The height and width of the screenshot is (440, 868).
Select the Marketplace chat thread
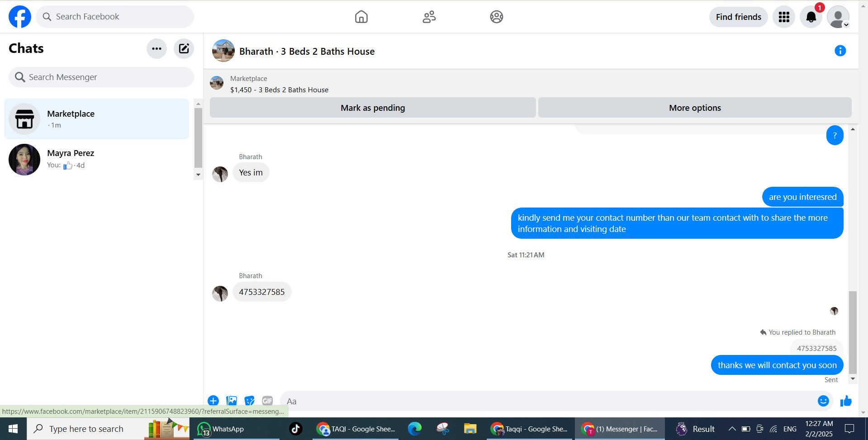tap(96, 119)
